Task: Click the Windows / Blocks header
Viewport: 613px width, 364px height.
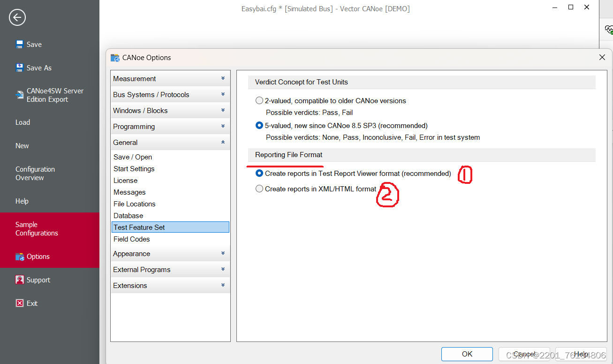Action: click(x=170, y=111)
